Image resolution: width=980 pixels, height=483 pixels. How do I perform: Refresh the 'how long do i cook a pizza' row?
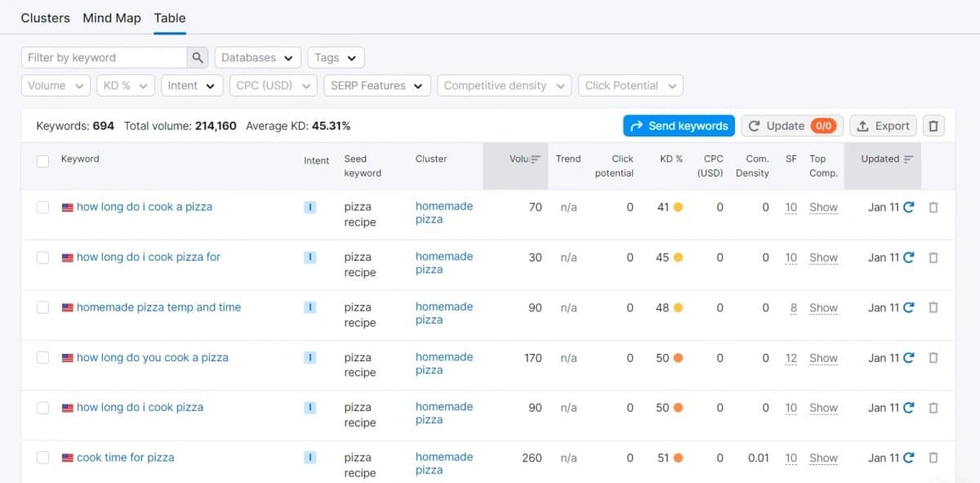point(909,208)
